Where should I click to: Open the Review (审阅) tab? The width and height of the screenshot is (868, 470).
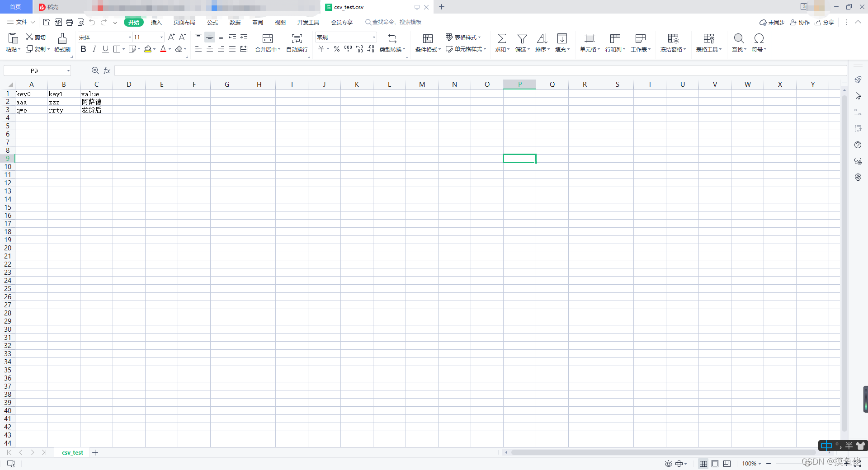[258, 22]
